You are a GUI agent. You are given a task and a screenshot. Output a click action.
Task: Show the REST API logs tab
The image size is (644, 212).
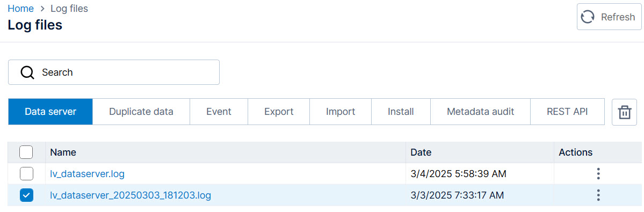click(x=567, y=112)
